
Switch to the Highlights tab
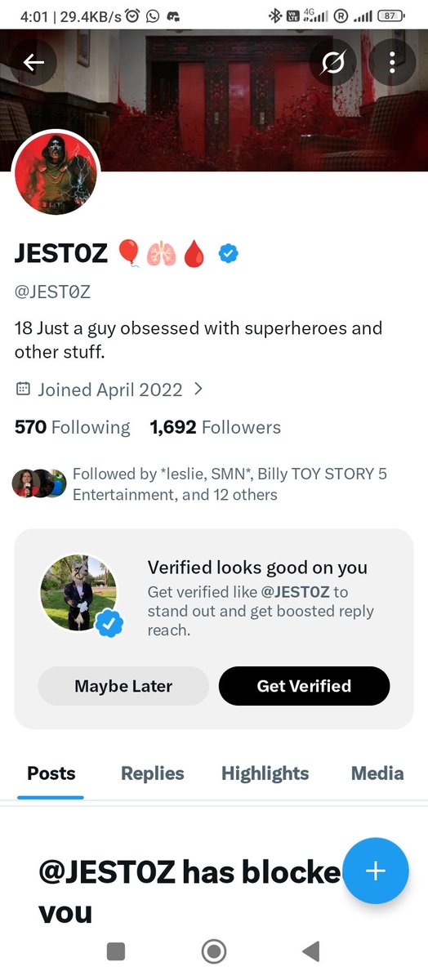coord(265,773)
